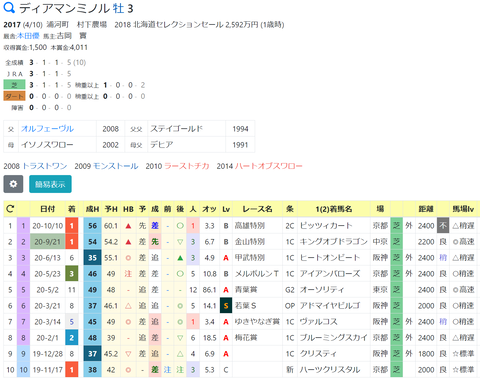Click the 馬場lv column header
Viewport: 480px width, 379px height.
464,209
